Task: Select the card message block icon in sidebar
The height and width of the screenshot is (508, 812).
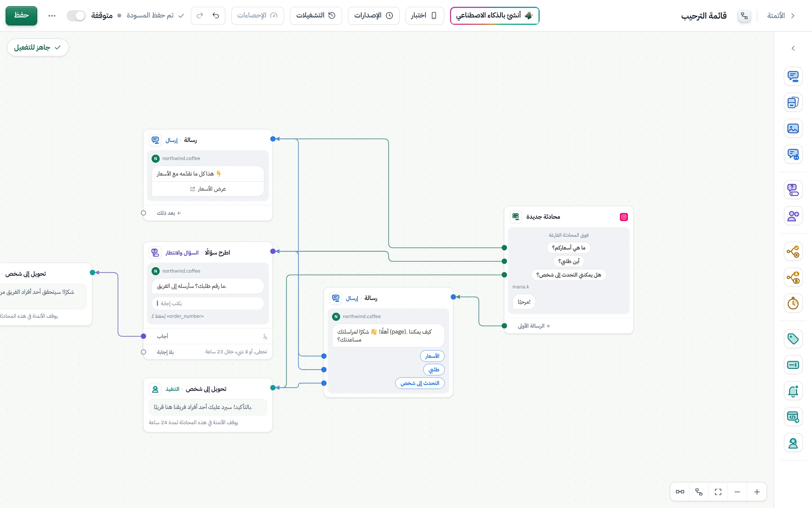Action: pos(793,102)
